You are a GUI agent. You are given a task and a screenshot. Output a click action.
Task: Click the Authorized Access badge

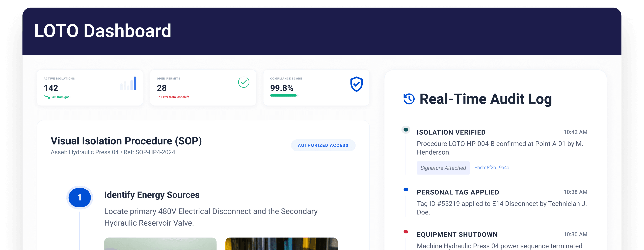pyautogui.click(x=323, y=145)
